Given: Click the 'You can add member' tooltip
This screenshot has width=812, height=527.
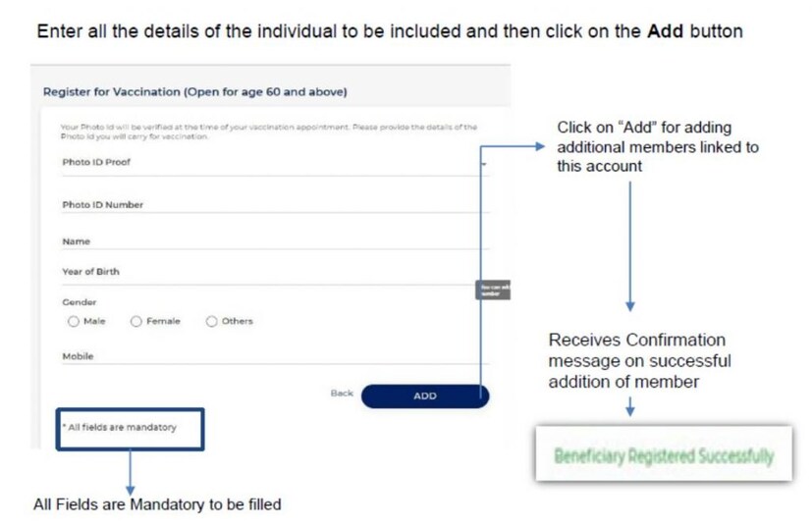Looking at the screenshot, I should pyautogui.click(x=493, y=290).
